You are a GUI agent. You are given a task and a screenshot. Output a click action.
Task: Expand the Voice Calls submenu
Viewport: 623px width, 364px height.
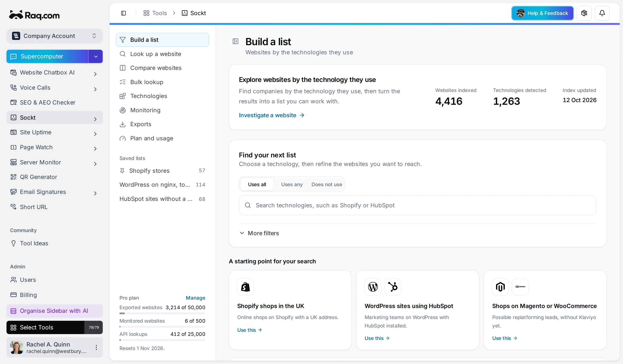(x=95, y=89)
